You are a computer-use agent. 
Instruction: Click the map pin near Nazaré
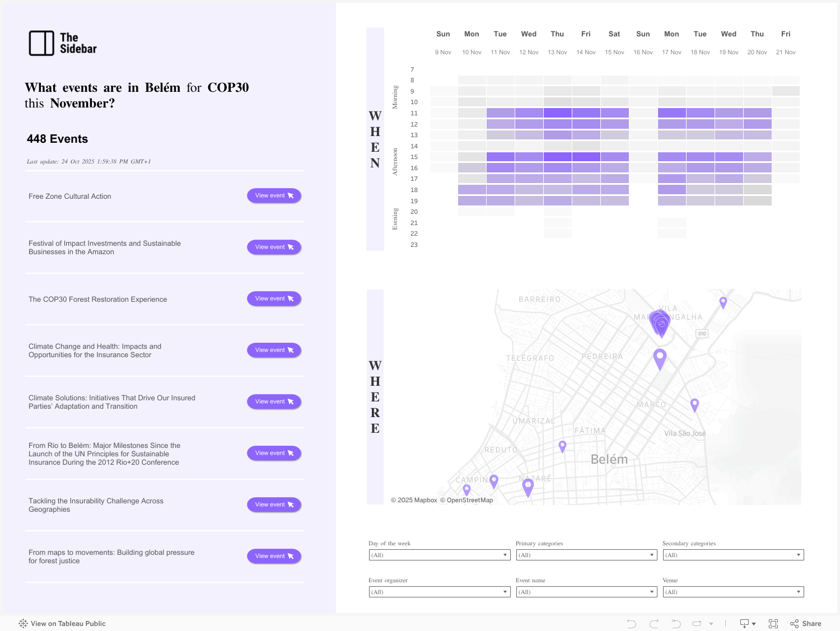pos(528,487)
